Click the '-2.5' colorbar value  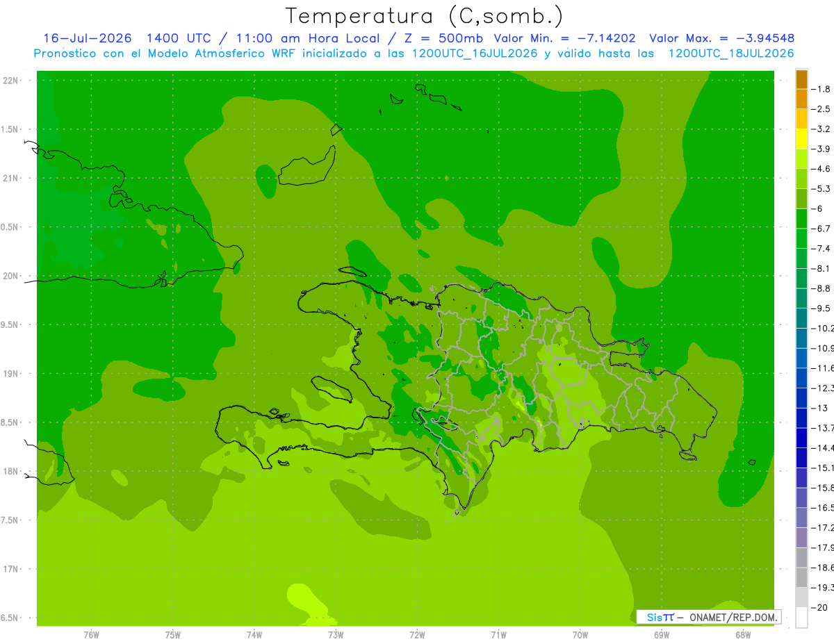point(821,109)
